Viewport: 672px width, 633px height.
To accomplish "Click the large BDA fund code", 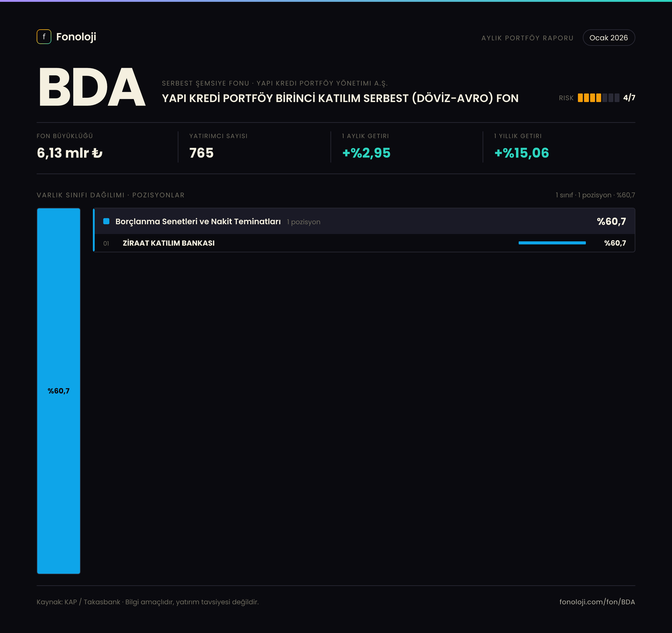I will click(92, 87).
